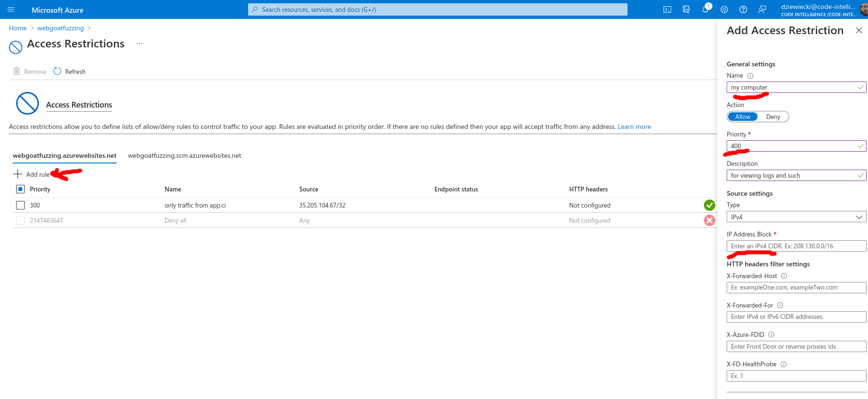The image size is (868, 399).
Task: Click the red denied status icon
Action: pos(710,220)
